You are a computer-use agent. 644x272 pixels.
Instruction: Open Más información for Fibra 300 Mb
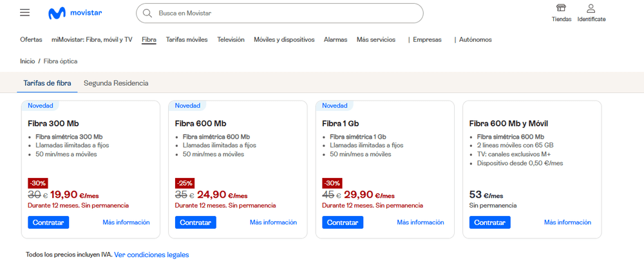click(x=126, y=222)
